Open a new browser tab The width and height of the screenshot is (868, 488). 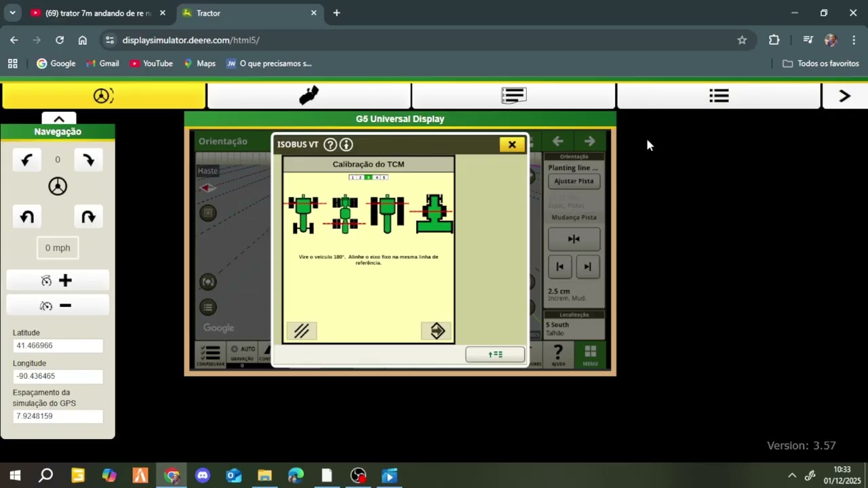pyautogui.click(x=336, y=13)
